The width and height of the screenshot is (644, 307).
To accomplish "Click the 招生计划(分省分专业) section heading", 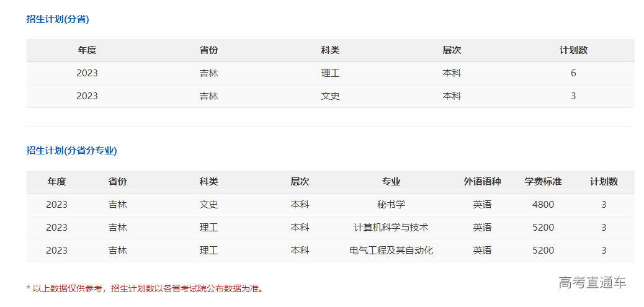I will point(71,151).
